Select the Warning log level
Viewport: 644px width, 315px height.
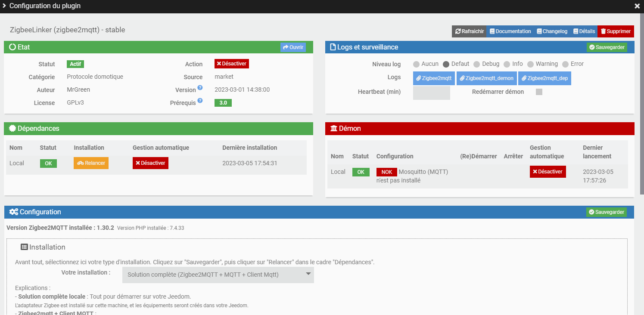click(530, 64)
